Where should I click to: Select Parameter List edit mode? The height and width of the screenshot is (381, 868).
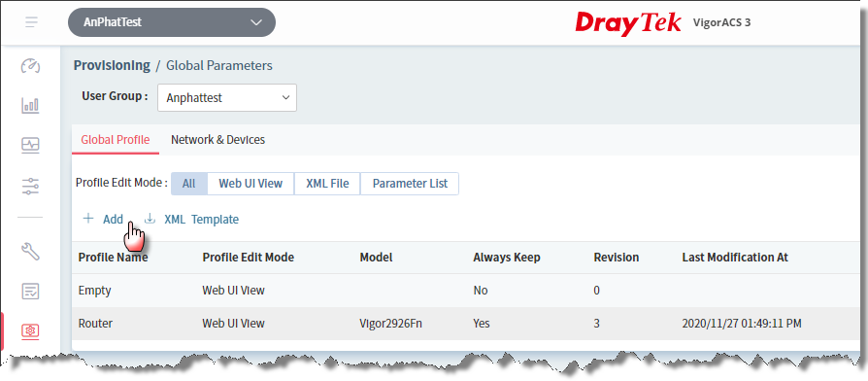[410, 184]
